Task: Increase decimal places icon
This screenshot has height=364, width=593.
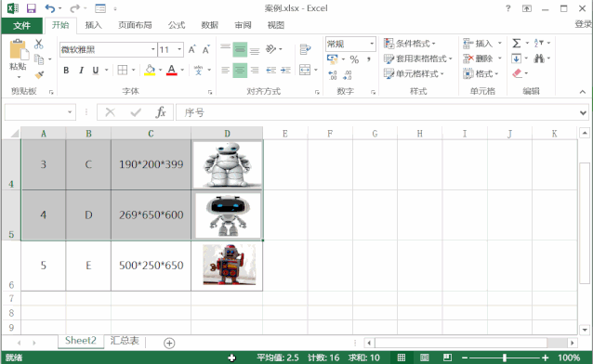Action: click(x=333, y=75)
